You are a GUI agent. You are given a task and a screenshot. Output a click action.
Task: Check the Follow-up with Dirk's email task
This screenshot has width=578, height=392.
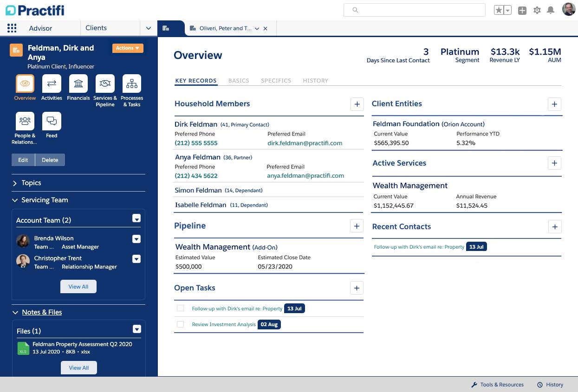[181, 308]
